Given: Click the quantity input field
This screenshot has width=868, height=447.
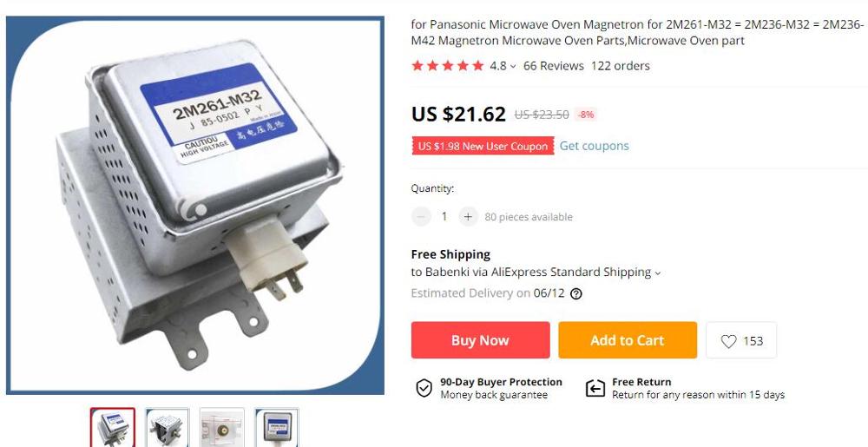Looking at the screenshot, I should (444, 216).
